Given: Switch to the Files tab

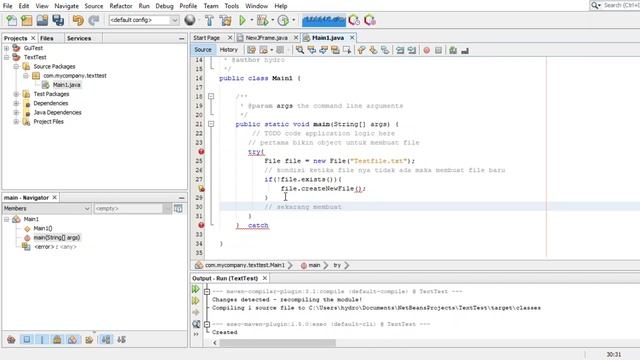Looking at the screenshot, I should click(x=47, y=38).
